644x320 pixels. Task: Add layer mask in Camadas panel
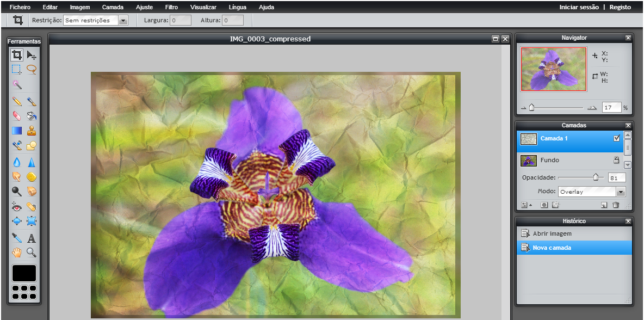point(544,205)
